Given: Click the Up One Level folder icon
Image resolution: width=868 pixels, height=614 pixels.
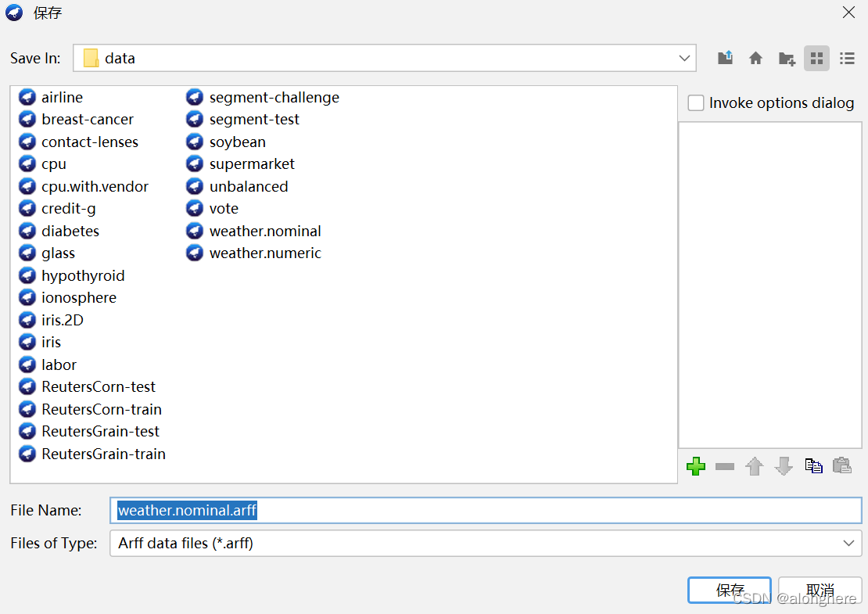Looking at the screenshot, I should (726, 58).
